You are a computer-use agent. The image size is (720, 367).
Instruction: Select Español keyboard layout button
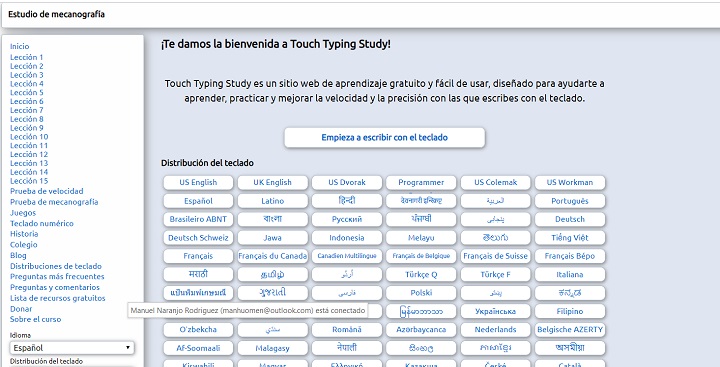tap(198, 201)
